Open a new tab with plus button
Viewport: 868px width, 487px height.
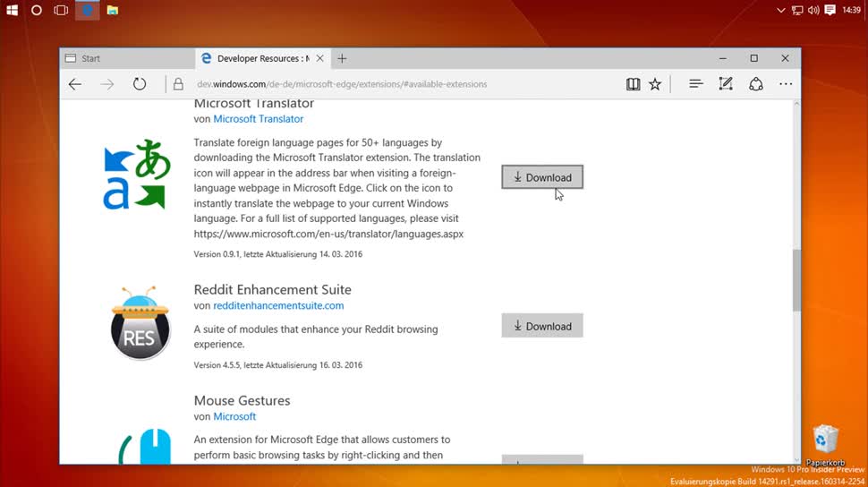342,58
